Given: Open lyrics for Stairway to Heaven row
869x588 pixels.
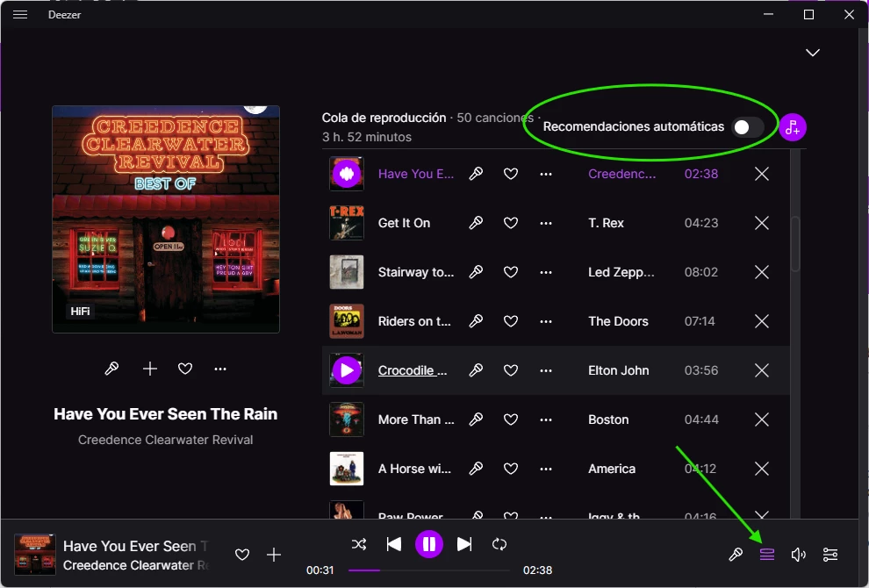Looking at the screenshot, I should (x=476, y=272).
